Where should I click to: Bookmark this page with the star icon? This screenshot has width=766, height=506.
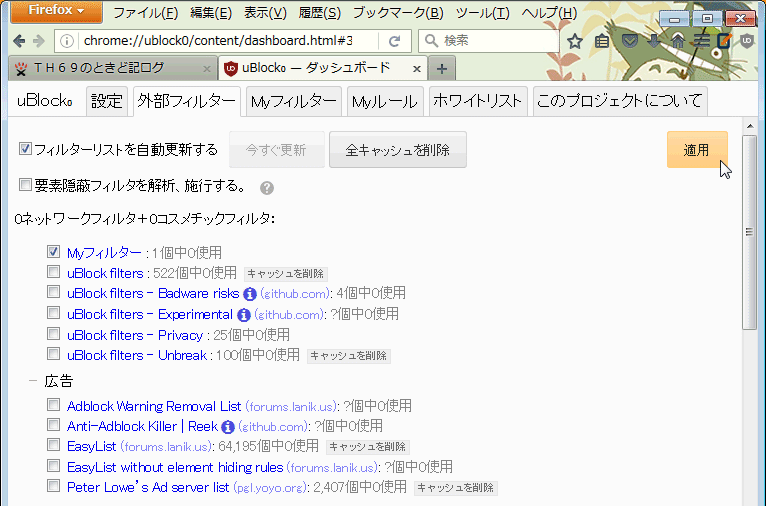pos(575,42)
